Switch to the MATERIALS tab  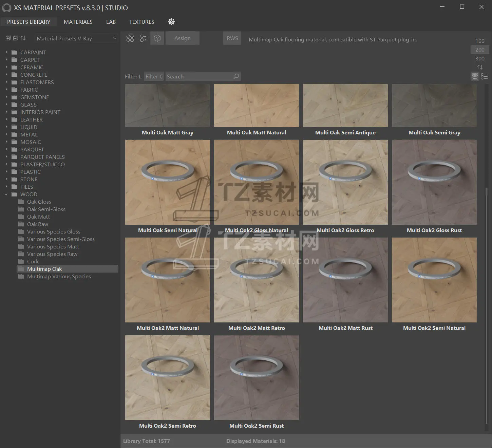(78, 22)
